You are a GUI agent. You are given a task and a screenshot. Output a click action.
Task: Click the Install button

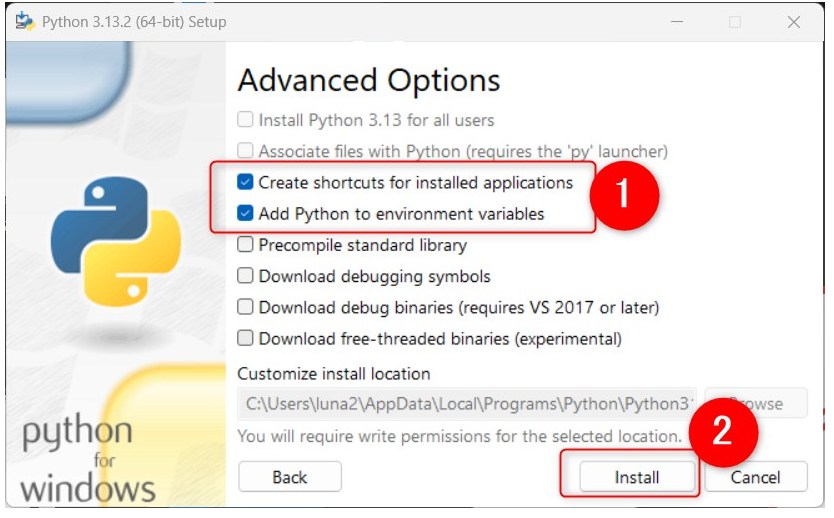point(637,477)
